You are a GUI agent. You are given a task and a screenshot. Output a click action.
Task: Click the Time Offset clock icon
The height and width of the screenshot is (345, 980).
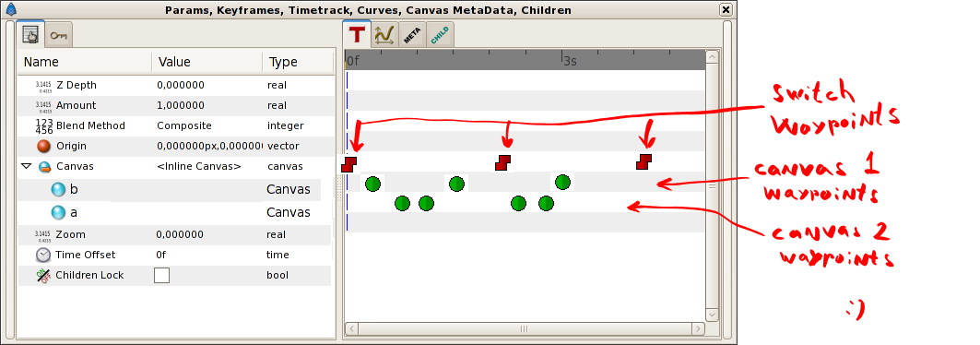43,255
